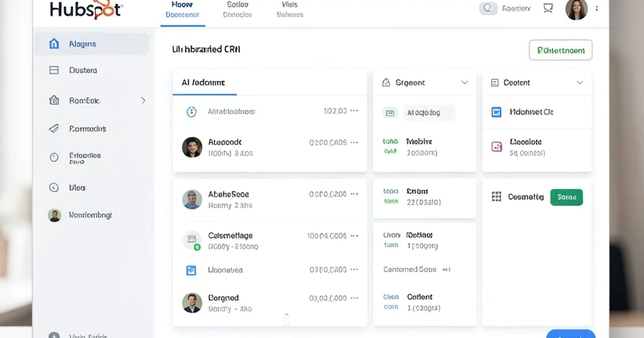Open the profile avatar in the top-right corner
Screen dimensions: 644x338
pos(576,10)
